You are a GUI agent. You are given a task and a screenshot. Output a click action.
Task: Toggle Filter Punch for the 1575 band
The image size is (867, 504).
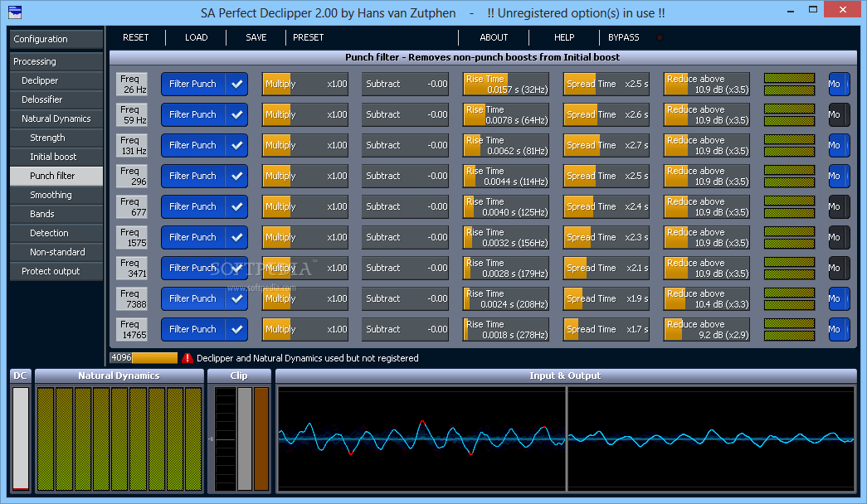point(204,238)
